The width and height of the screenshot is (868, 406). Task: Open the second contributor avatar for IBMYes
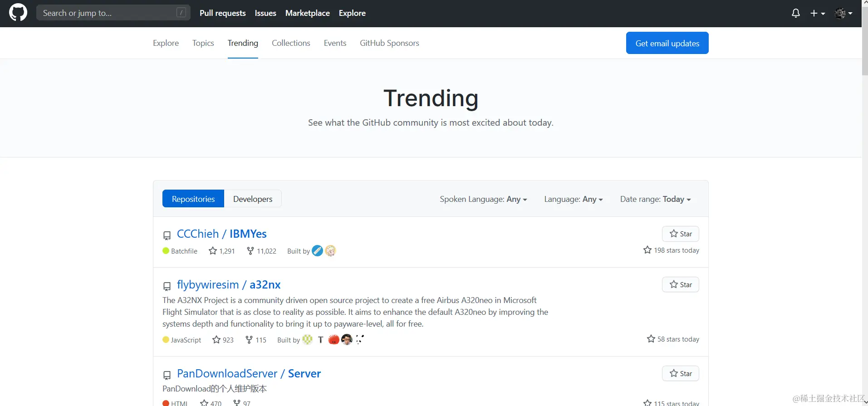[330, 250]
